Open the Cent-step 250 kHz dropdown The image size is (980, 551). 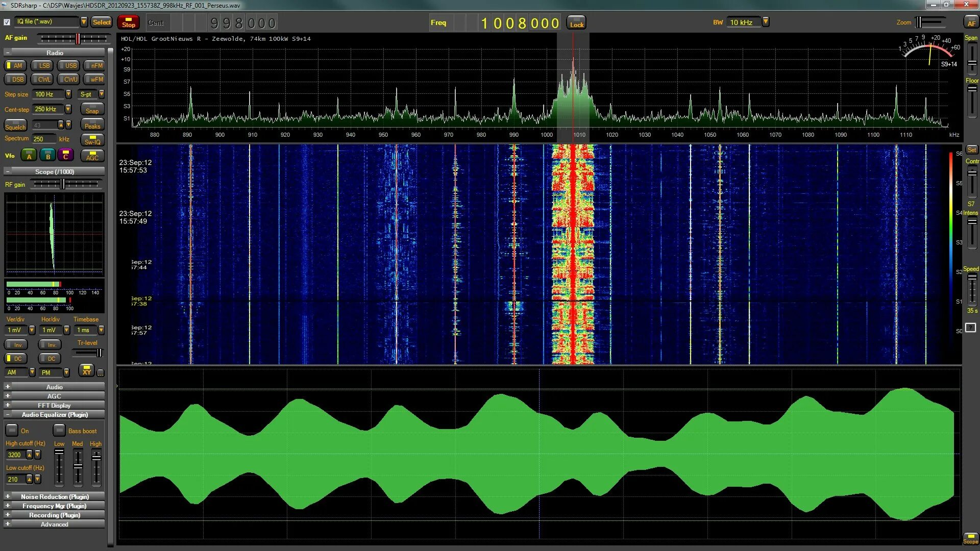tap(68, 109)
